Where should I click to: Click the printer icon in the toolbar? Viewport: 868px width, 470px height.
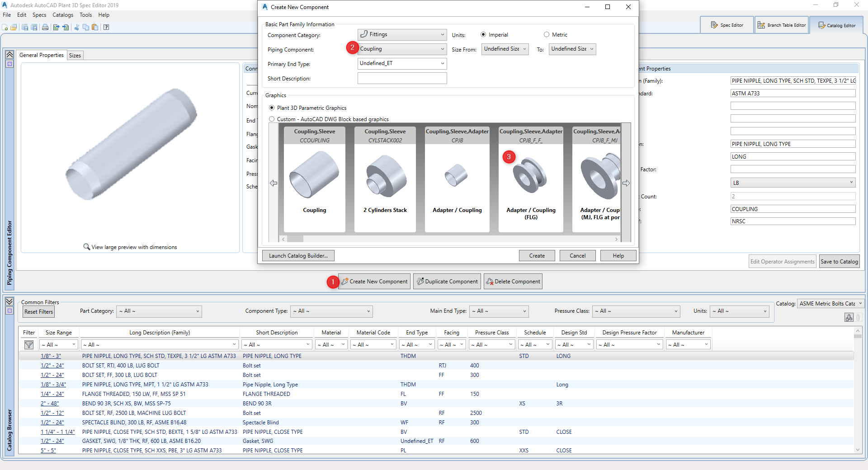coord(45,27)
